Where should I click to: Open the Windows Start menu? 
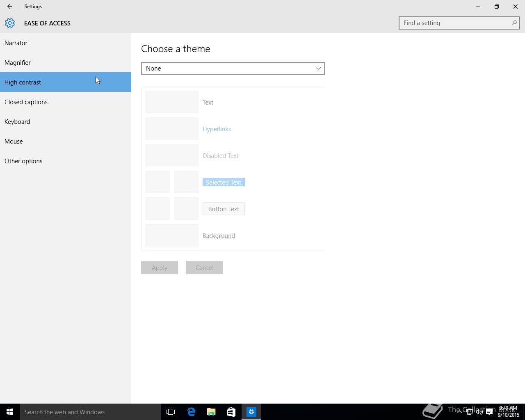(10, 412)
